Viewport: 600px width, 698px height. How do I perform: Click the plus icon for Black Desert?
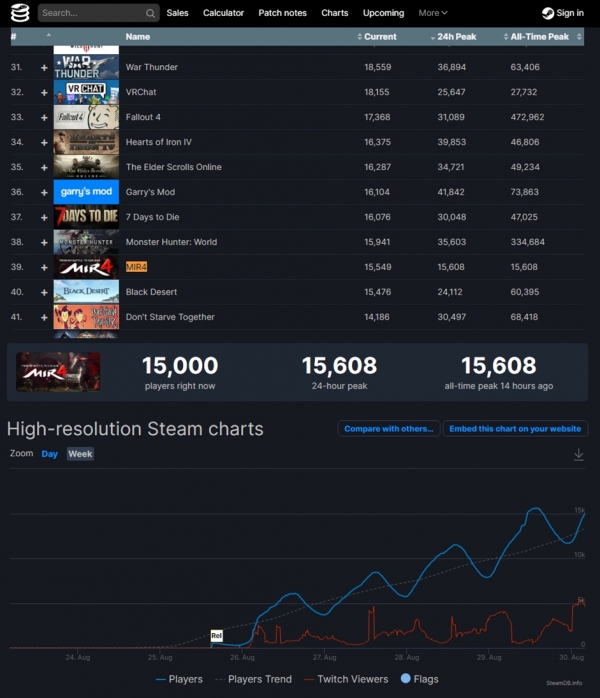[x=44, y=292]
